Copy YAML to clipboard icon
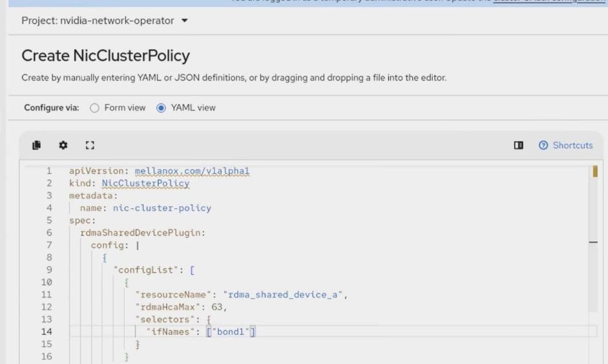 [x=36, y=145]
